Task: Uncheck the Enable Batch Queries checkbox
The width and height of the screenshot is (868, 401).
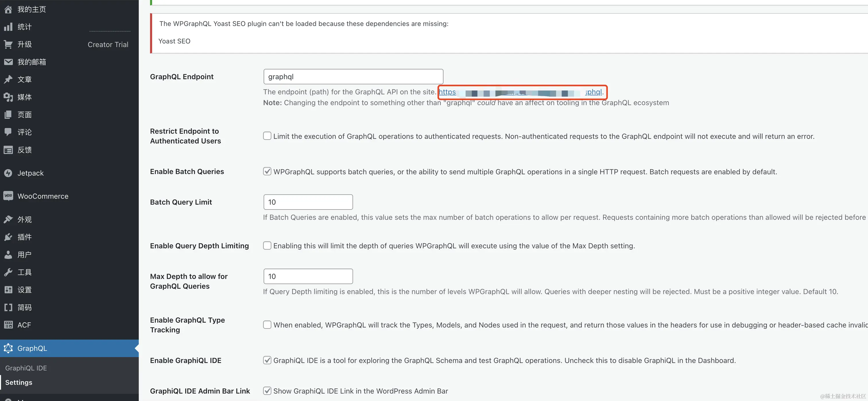Action: pos(267,171)
